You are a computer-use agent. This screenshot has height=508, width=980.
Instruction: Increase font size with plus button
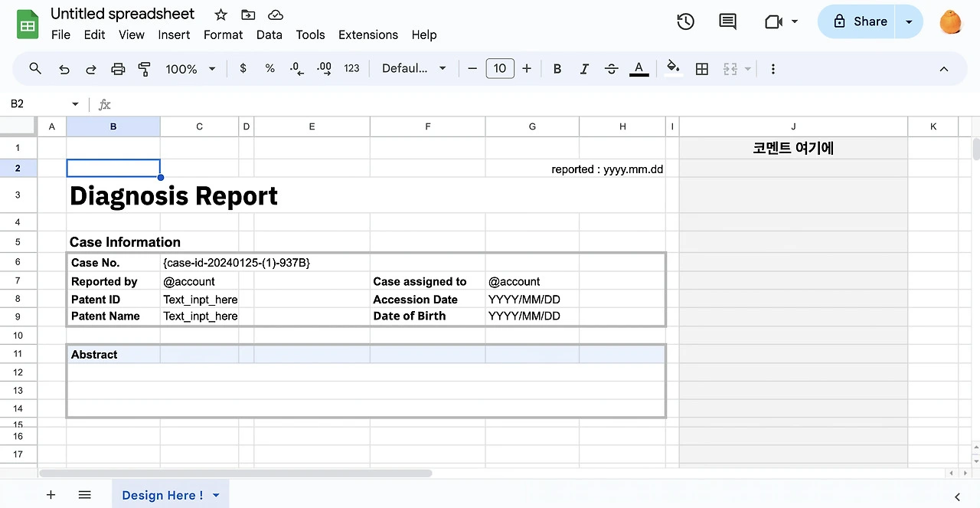[527, 69]
